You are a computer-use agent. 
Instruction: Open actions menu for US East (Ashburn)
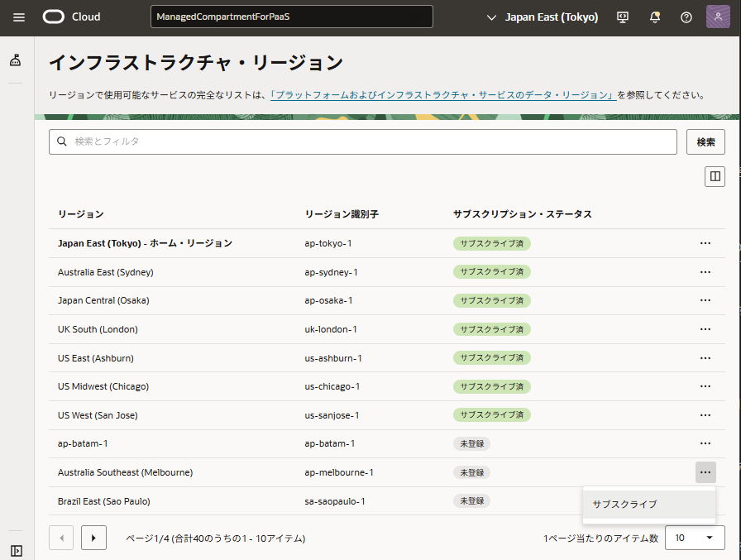705,358
